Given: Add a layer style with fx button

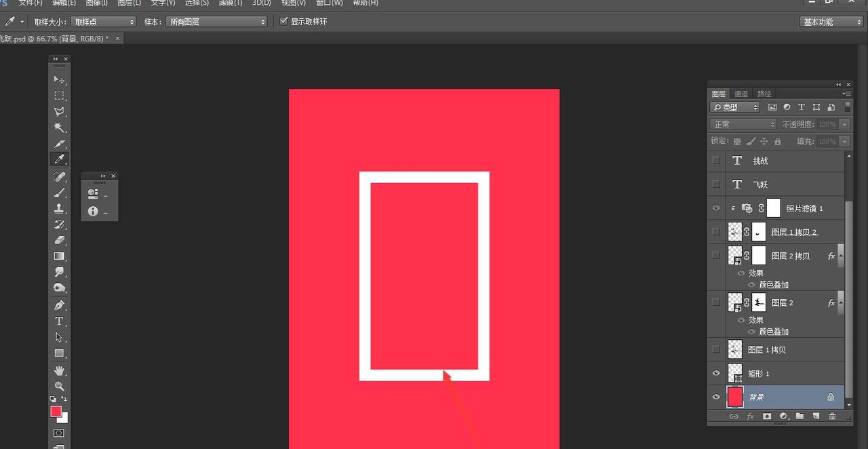Looking at the screenshot, I should (x=751, y=416).
